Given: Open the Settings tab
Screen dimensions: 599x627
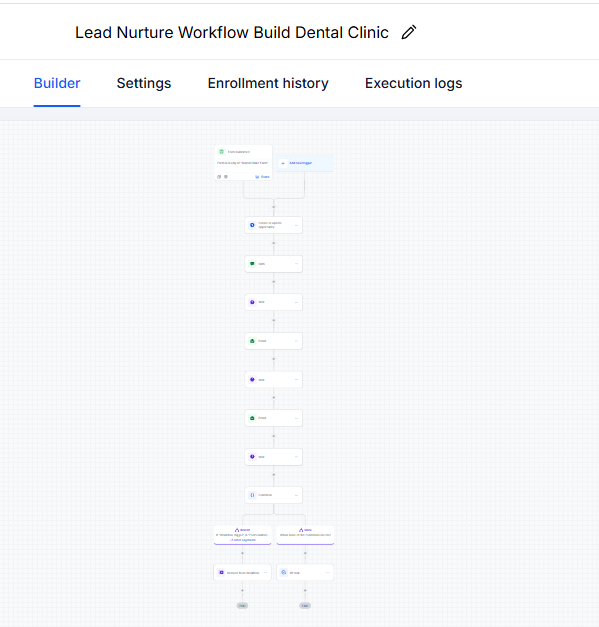Looking at the screenshot, I should point(144,83).
